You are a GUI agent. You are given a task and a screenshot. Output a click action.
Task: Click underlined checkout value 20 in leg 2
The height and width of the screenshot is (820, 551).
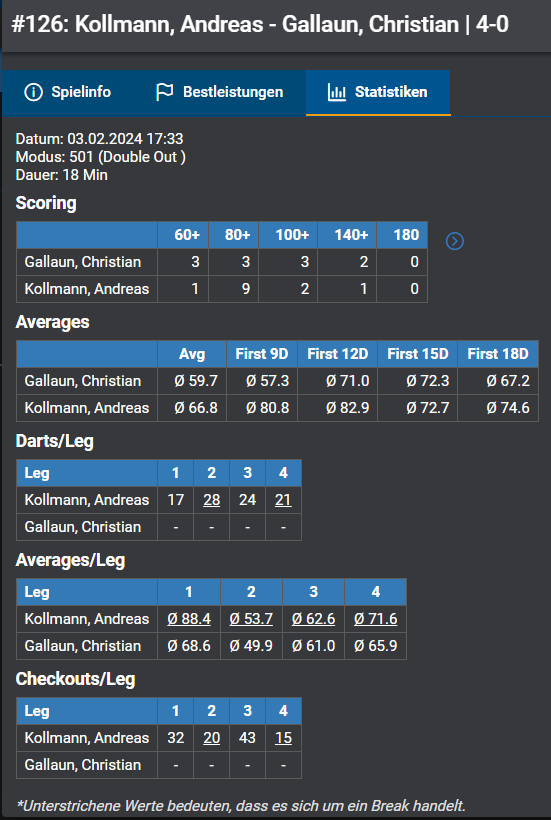[212, 738]
